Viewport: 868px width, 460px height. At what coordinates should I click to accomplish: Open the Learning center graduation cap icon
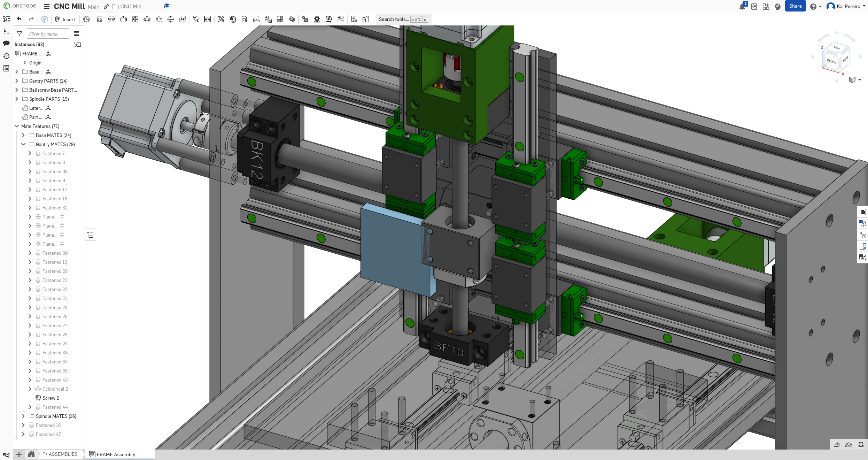(x=166, y=6)
